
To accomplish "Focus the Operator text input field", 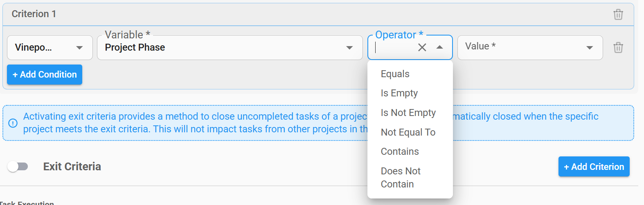I will click(393, 47).
